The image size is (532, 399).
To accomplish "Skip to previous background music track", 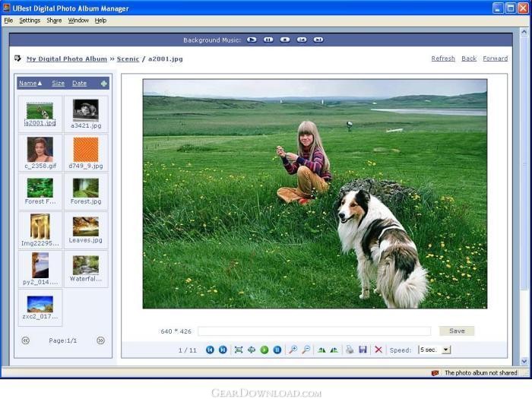I will 302,40.
